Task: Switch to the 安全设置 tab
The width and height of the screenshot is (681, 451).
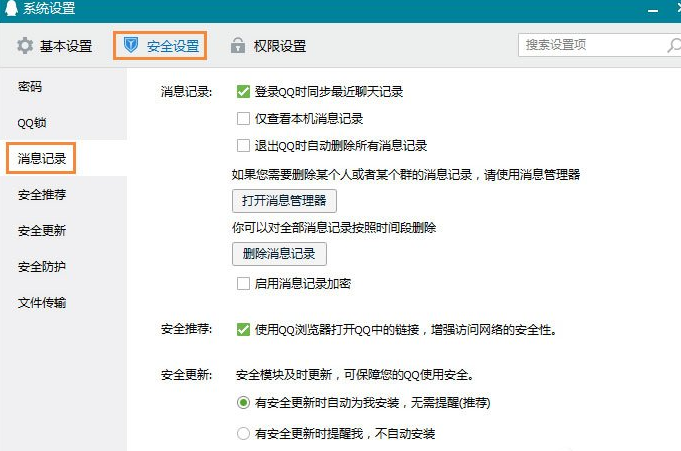Action: (160, 45)
